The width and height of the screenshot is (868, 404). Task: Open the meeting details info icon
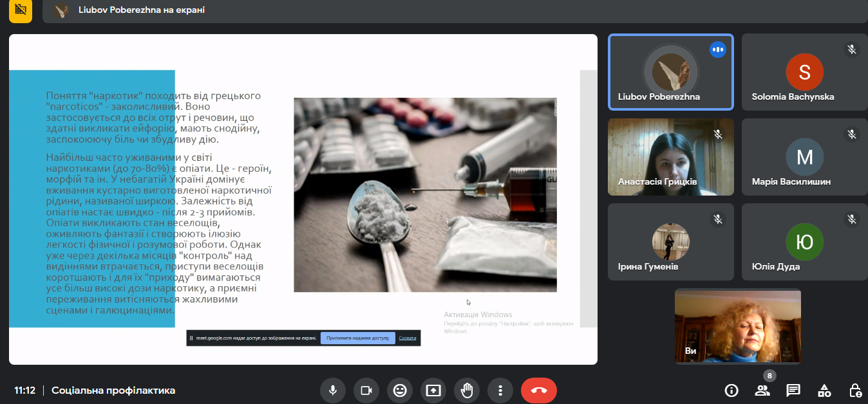click(x=731, y=390)
